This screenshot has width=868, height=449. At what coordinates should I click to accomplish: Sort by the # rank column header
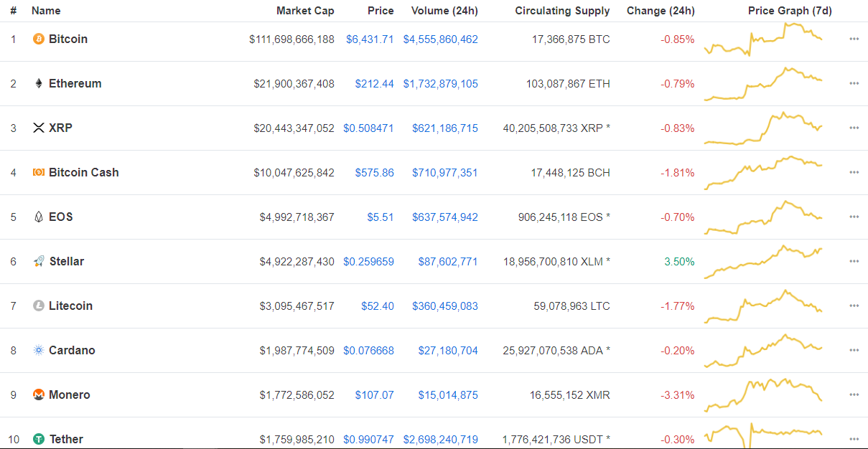pos(14,11)
